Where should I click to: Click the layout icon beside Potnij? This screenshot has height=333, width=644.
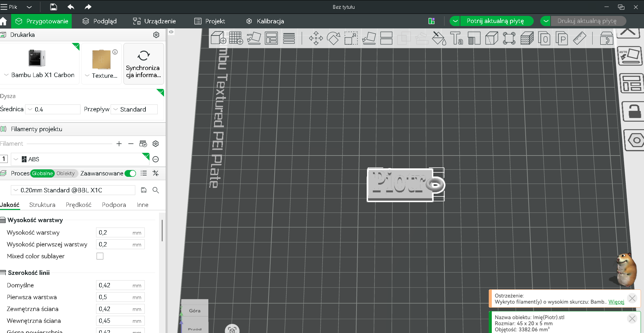coord(432,21)
